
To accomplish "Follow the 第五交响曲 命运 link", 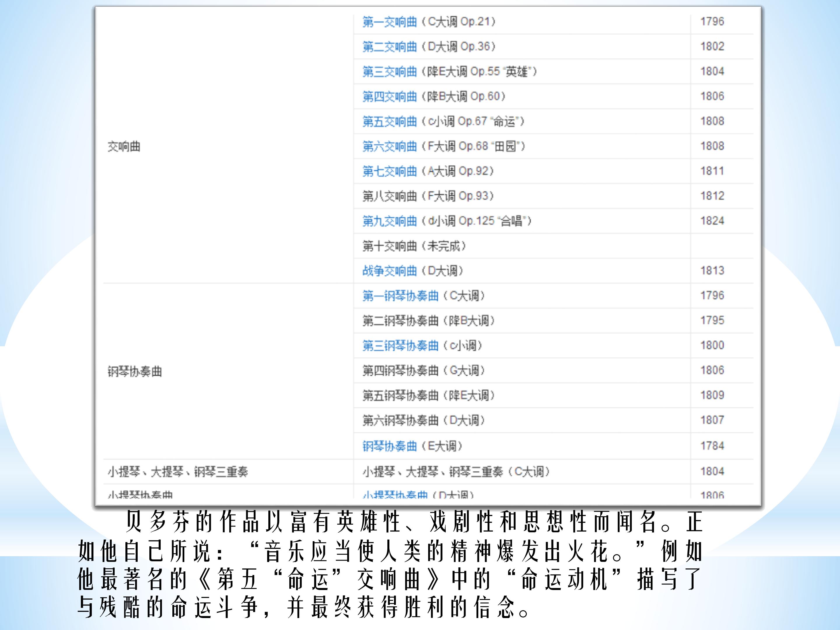I will pos(390,122).
